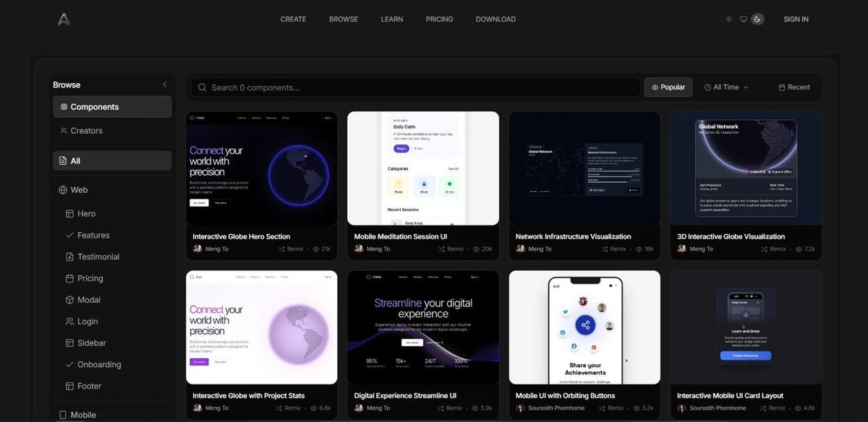Remix Interactive Globe with Project Stats

click(x=289, y=408)
